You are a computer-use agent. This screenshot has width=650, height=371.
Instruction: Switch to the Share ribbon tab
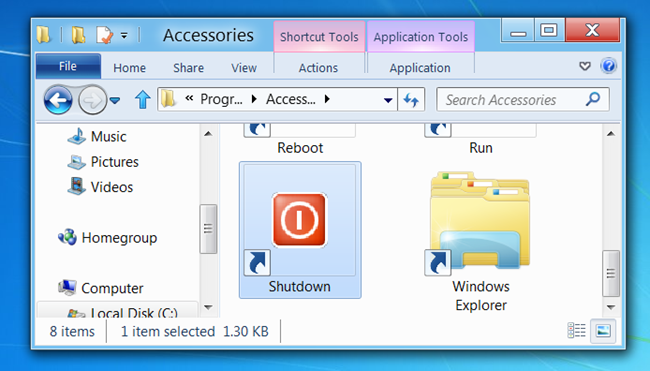point(188,68)
